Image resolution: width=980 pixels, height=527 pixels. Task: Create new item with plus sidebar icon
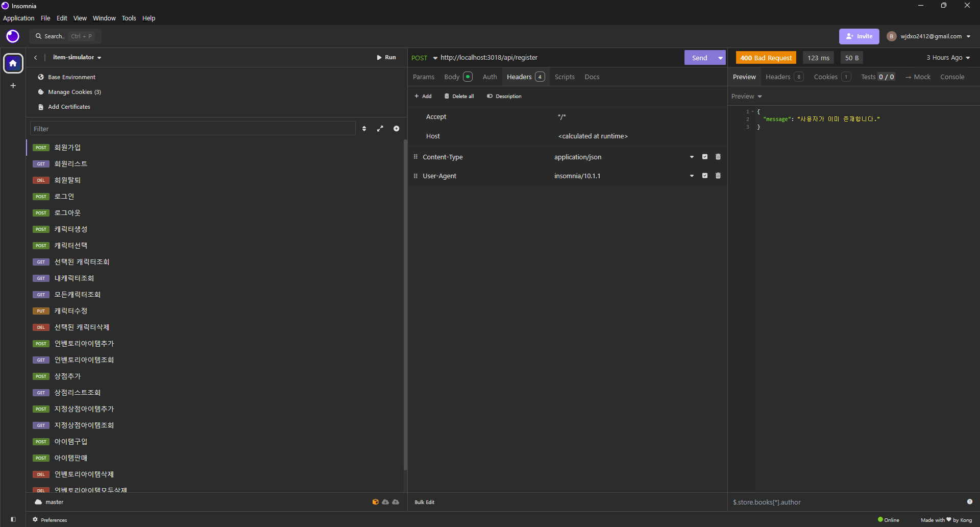13,85
